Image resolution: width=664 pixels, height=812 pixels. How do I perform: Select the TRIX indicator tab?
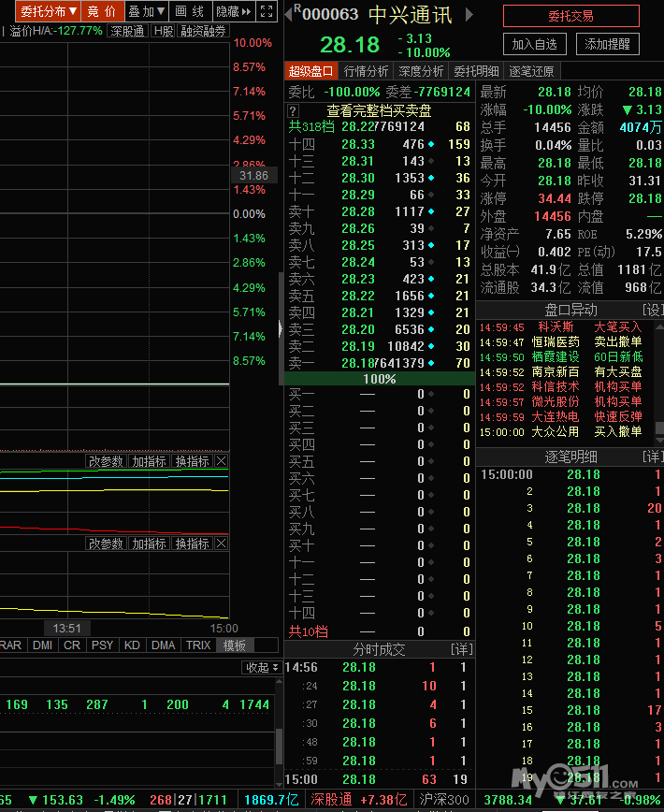coord(198,645)
